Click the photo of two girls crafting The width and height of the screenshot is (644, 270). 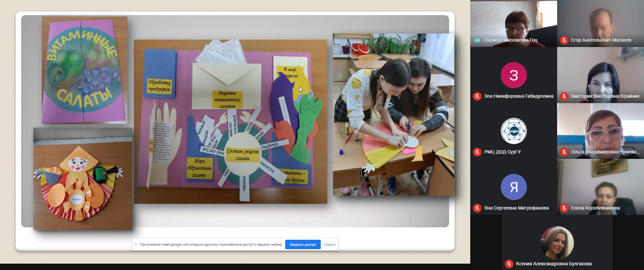click(393, 114)
